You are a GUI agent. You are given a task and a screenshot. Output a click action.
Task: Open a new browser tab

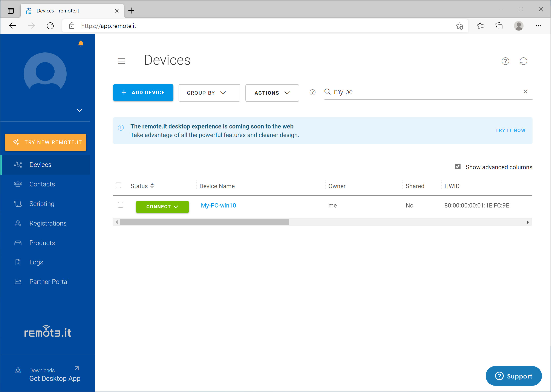[131, 11]
